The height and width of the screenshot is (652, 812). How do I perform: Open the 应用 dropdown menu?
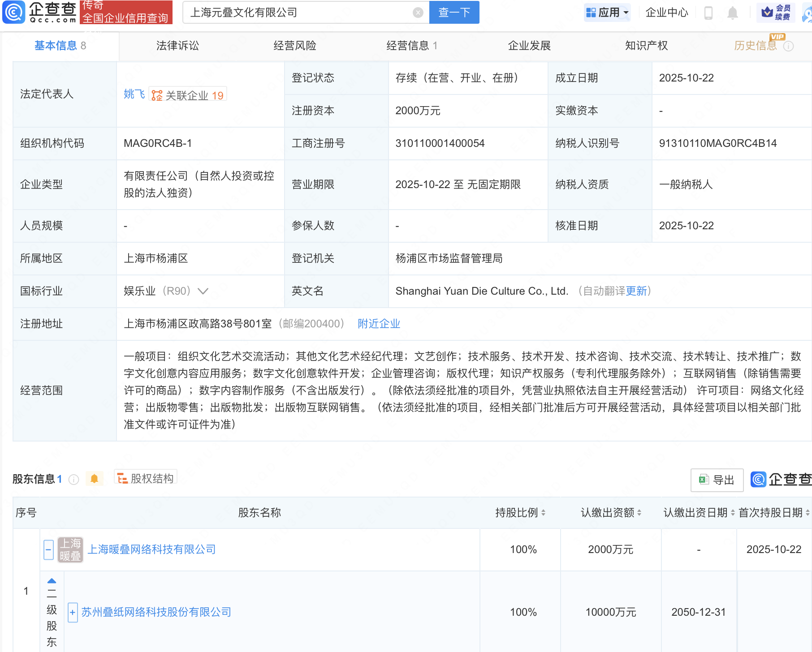tap(607, 13)
